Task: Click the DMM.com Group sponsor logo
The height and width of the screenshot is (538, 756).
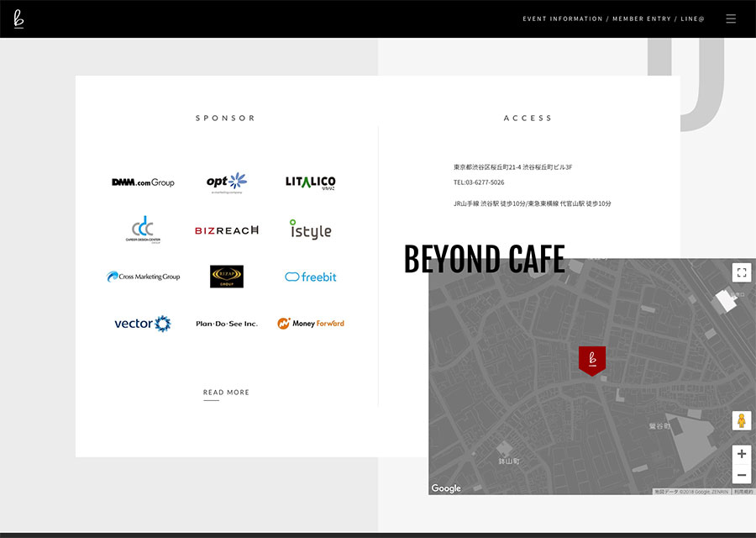Action: tap(143, 182)
